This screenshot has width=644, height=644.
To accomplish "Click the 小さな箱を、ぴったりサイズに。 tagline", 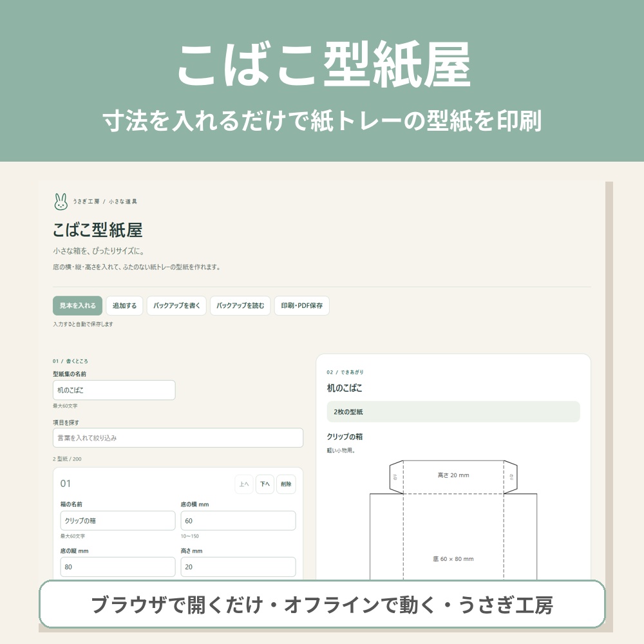I will tap(99, 251).
